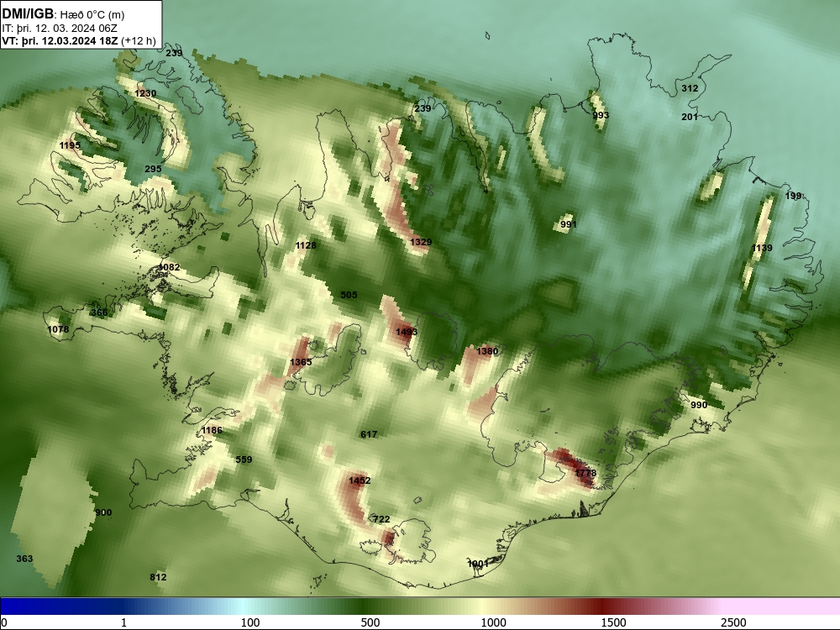The width and height of the screenshot is (840, 630).
Task: Click the 1078 height value on map
Action: pos(59,329)
